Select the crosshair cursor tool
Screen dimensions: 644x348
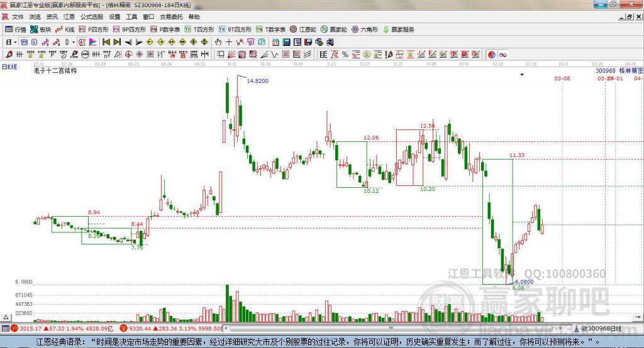point(229,42)
